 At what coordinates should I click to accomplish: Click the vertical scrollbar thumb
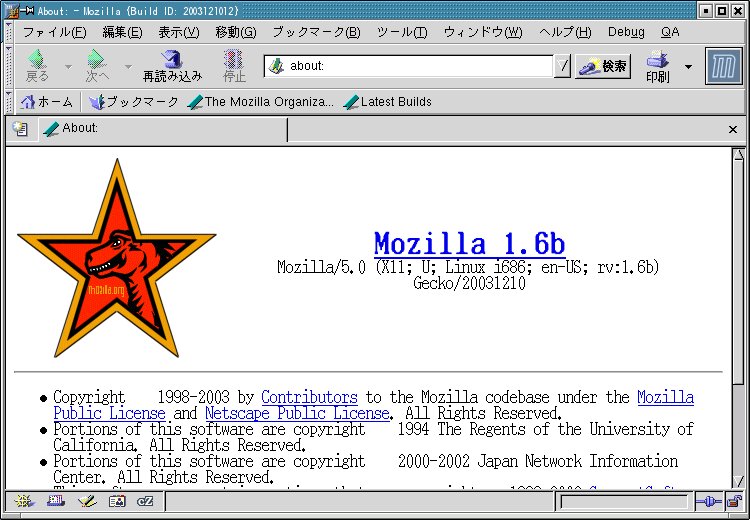tap(738, 273)
